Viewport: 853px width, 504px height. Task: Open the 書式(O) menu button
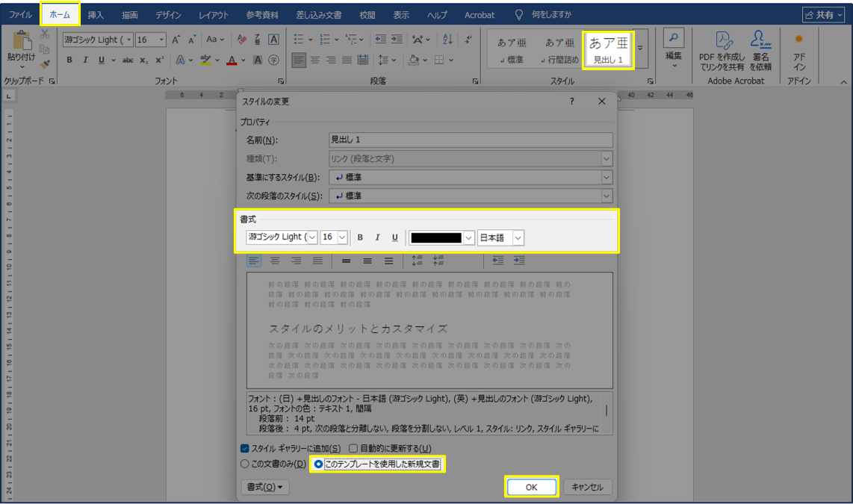point(265,487)
